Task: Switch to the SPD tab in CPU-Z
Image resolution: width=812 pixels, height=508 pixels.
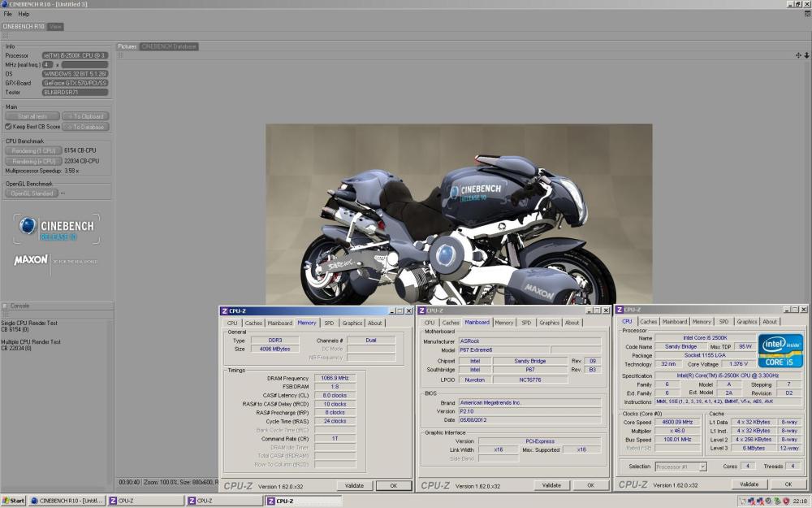Action: tap(327, 322)
